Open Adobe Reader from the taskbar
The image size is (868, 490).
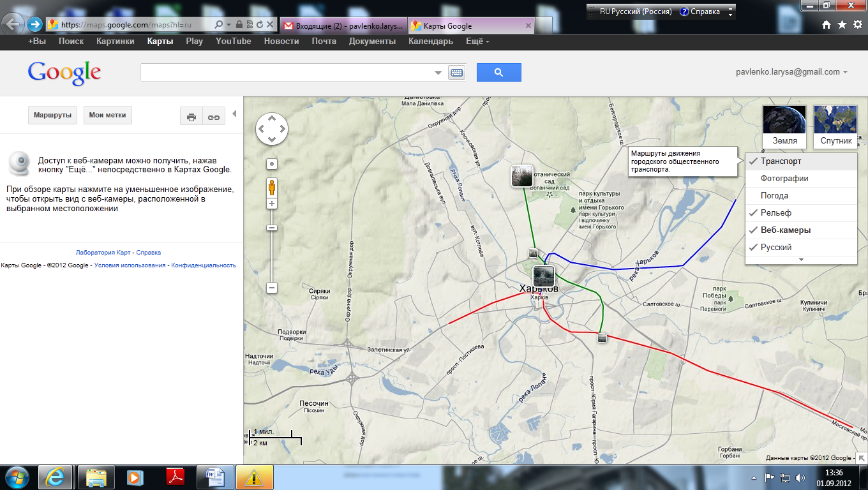tap(176, 477)
